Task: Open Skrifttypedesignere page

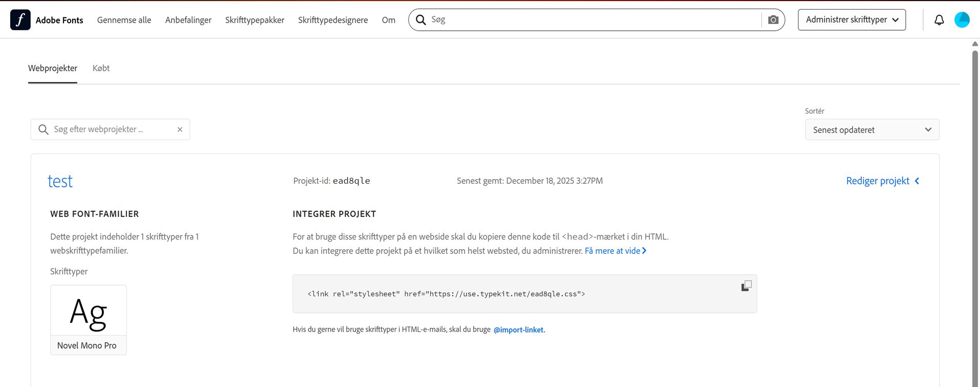Action: pos(333,20)
